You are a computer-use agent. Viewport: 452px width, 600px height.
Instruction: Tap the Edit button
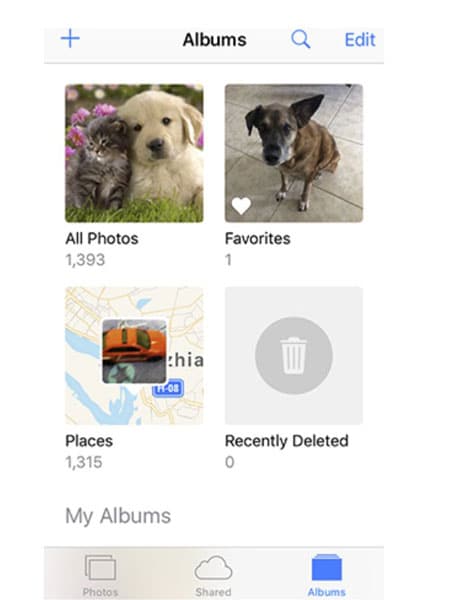(360, 39)
